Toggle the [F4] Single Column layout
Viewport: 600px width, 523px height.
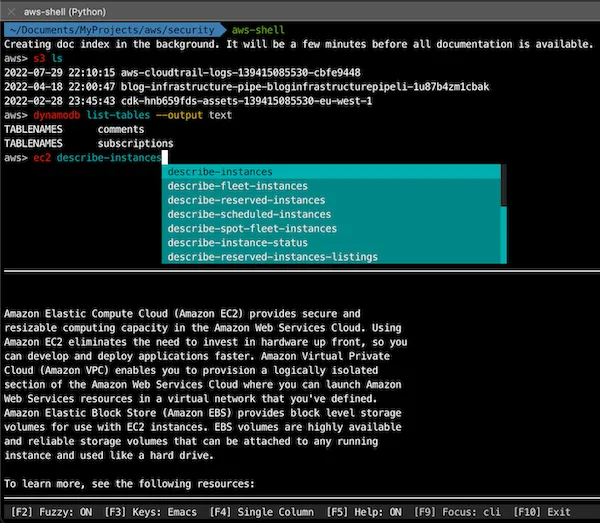tap(261, 512)
